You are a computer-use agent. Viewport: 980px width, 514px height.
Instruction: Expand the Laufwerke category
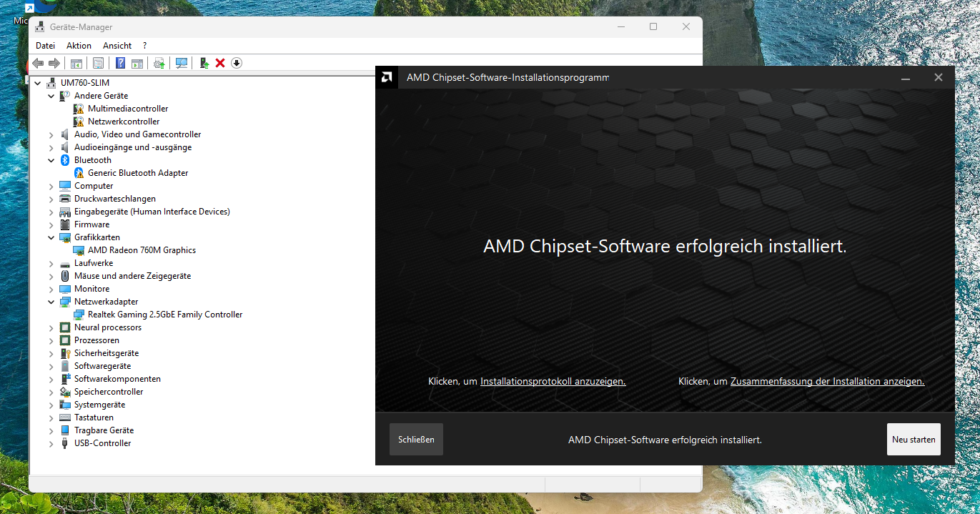coord(51,263)
